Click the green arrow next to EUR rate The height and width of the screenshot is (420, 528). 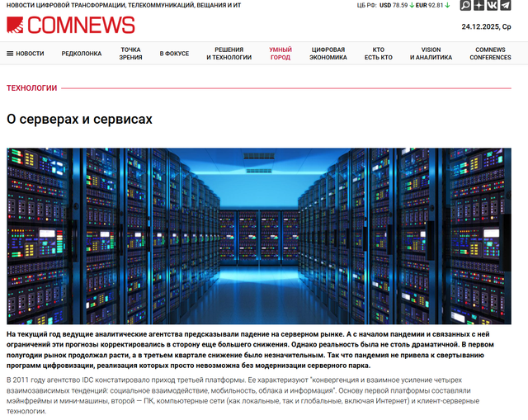(447, 6)
